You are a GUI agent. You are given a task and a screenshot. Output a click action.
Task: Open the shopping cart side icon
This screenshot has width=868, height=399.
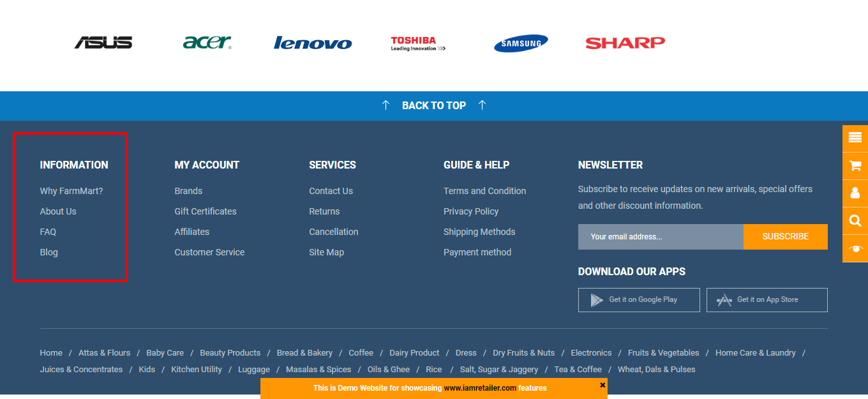point(855,166)
